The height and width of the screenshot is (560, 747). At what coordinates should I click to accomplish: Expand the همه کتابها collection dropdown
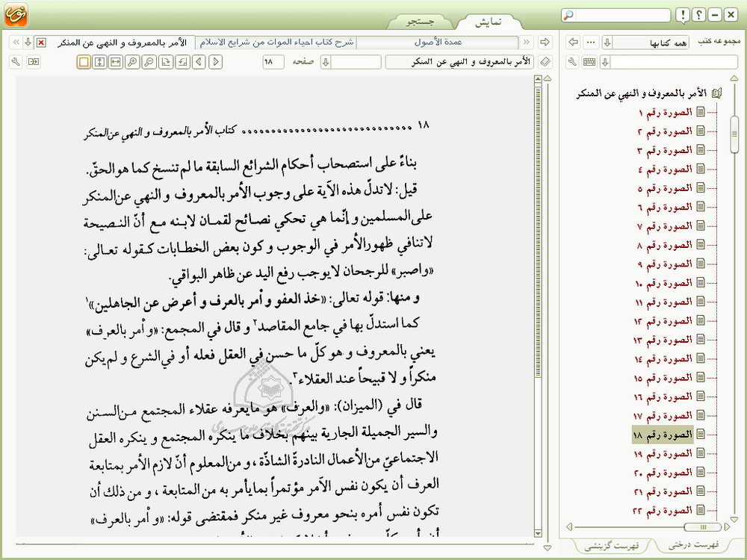(606, 42)
